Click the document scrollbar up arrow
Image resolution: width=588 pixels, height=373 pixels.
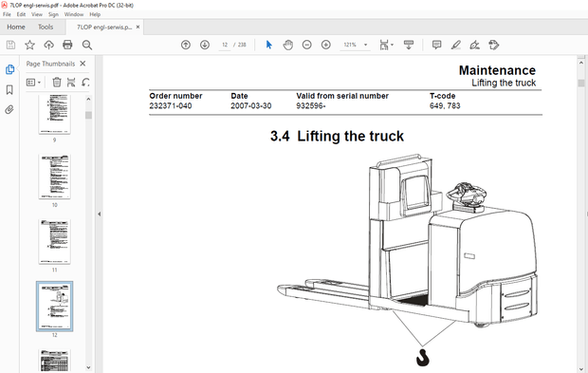(x=581, y=63)
